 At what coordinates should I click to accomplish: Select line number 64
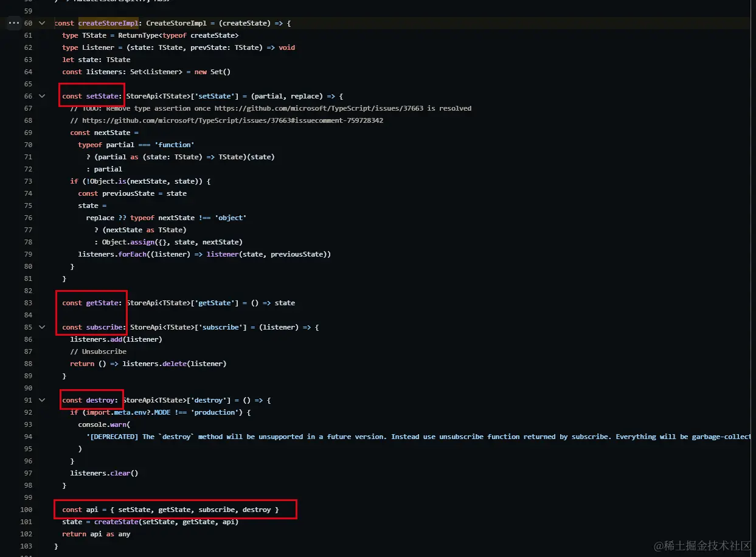29,72
